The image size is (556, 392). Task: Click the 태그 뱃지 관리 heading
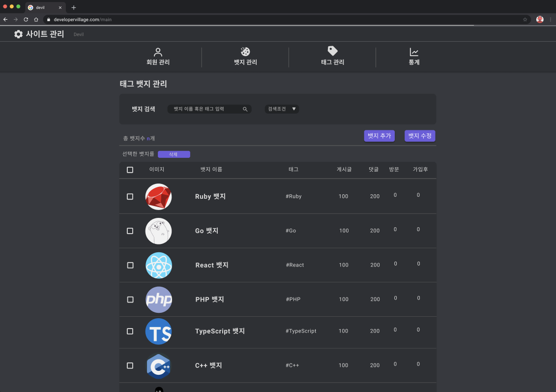click(143, 84)
